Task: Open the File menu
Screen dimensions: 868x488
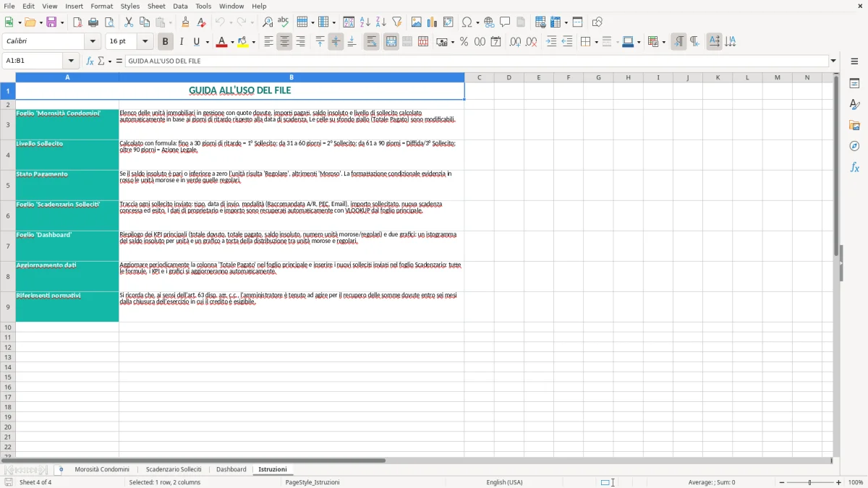Action: (x=9, y=6)
